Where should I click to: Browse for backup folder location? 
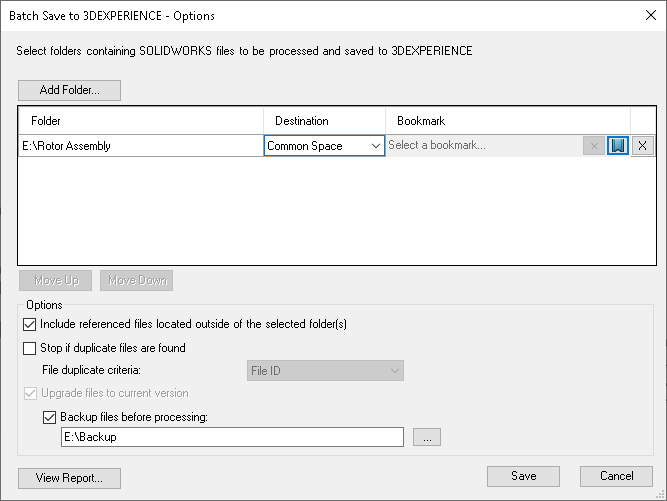pyautogui.click(x=426, y=437)
